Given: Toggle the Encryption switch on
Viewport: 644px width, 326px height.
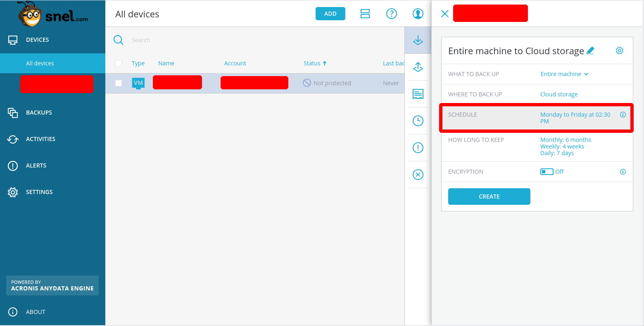Looking at the screenshot, I should [547, 172].
